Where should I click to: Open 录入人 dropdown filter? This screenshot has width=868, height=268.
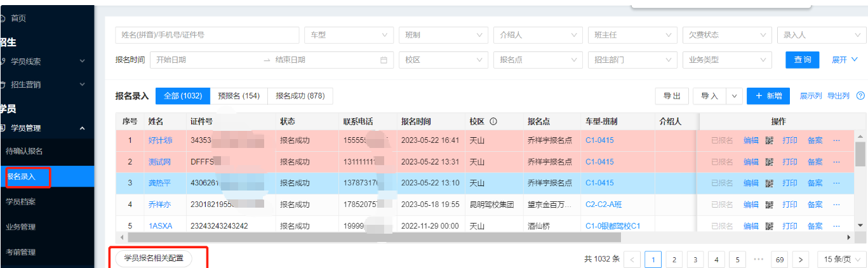(822, 35)
